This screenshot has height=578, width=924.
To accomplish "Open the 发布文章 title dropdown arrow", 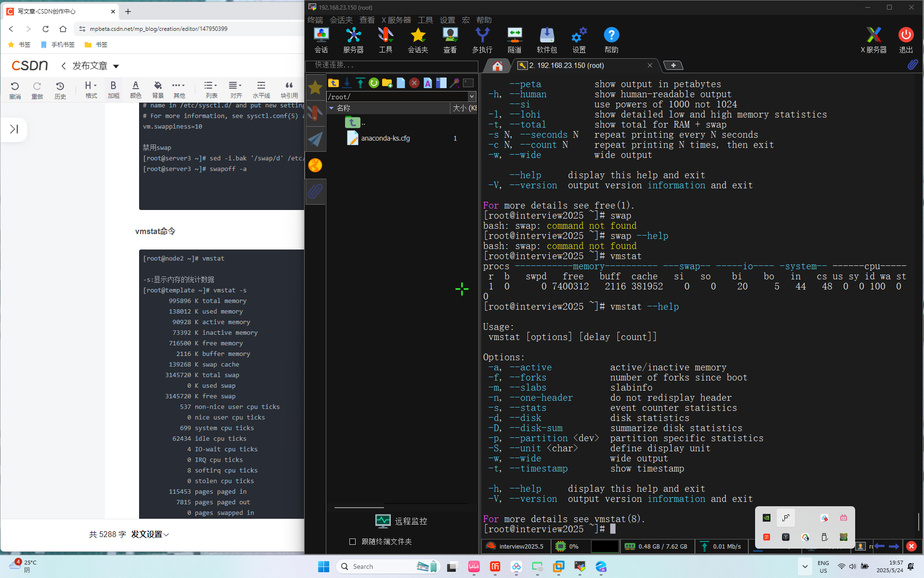I will pyautogui.click(x=116, y=66).
